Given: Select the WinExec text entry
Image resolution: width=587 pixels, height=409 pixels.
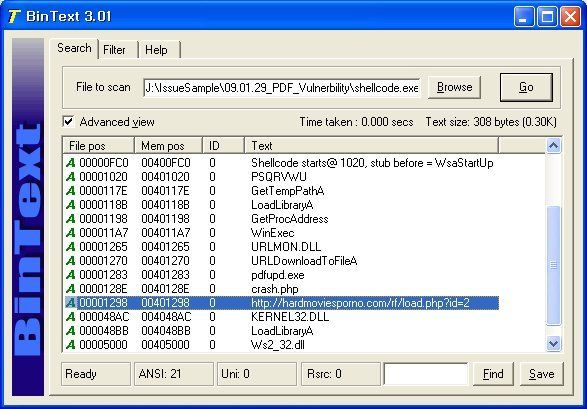Looking at the screenshot, I should coord(273,233).
